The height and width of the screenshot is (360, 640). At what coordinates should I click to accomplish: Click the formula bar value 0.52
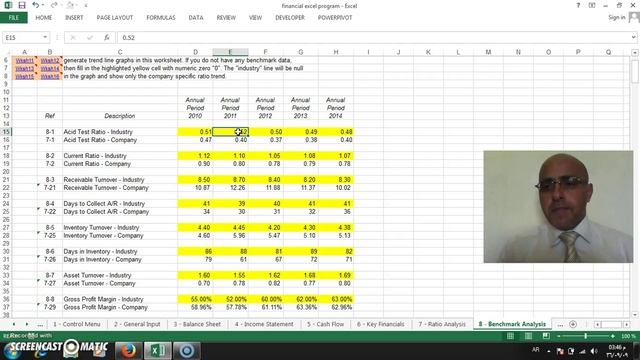click(x=129, y=38)
